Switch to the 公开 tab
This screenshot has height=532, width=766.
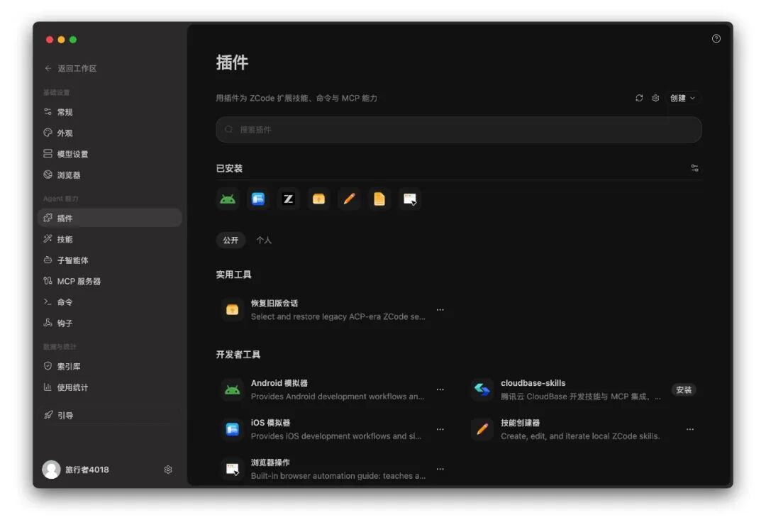click(231, 240)
